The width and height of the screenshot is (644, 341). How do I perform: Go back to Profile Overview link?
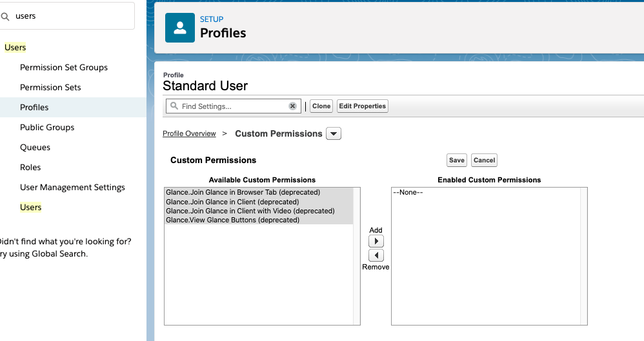[x=189, y=134]
